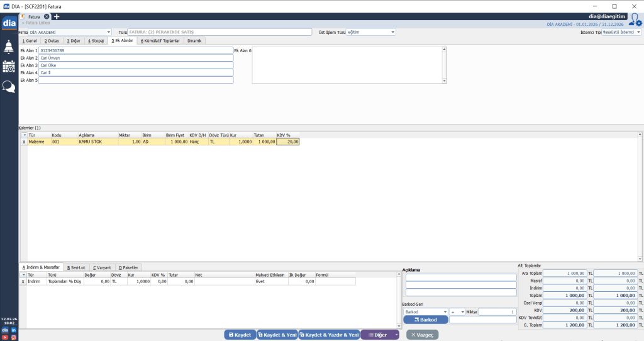Open the calendar scheduler icon in sidebar
Image resolution: width=644 pixels, height=341 pixels.
coord(9,67)
